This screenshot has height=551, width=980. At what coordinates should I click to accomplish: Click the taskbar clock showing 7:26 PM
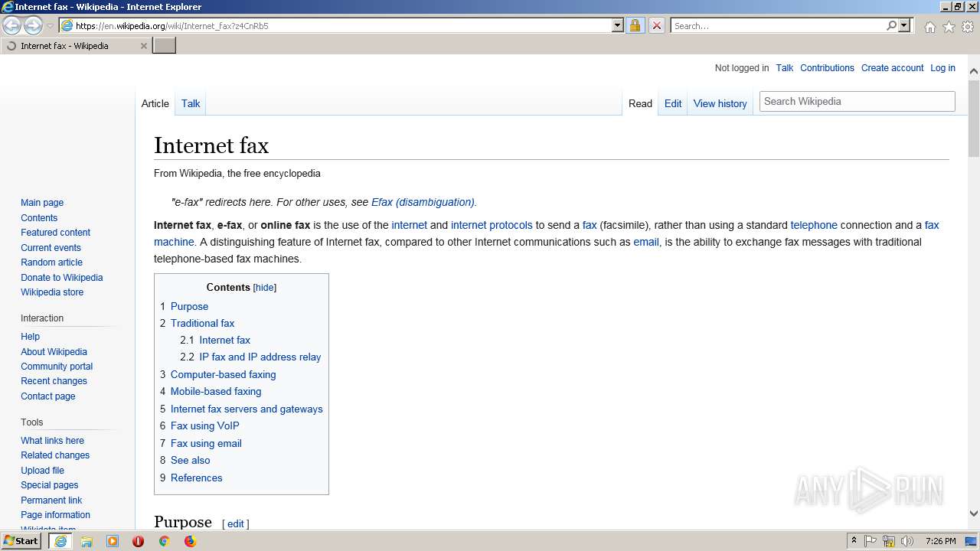pos(940,541)
